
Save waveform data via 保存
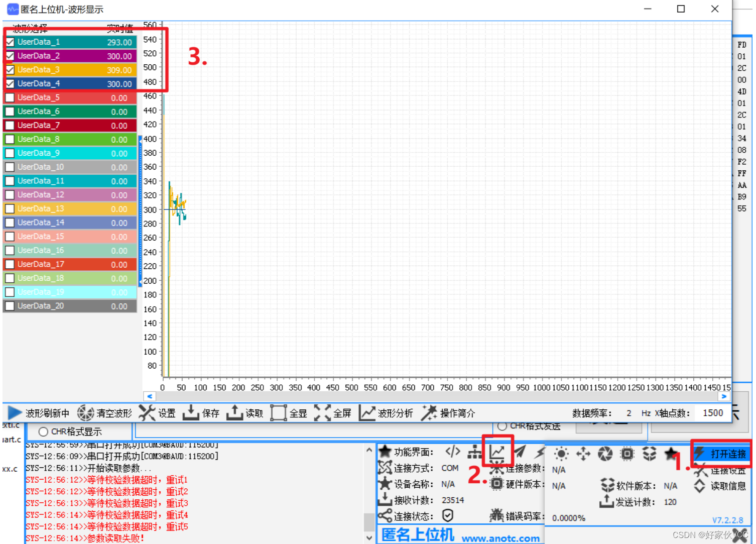pyautogui.click(x=201, y=413)
